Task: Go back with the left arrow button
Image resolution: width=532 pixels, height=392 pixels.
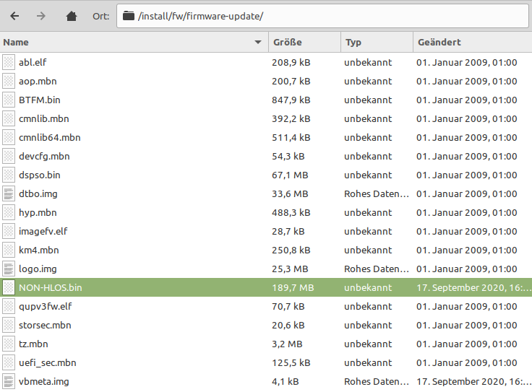Action: [14, 16]
